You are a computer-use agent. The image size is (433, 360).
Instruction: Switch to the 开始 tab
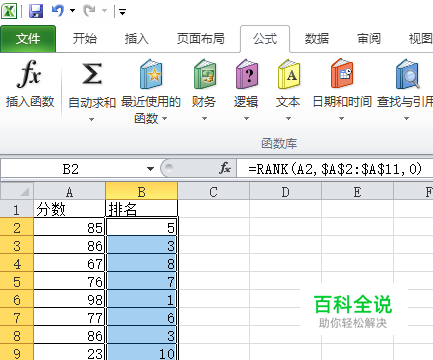click(85, 39)
